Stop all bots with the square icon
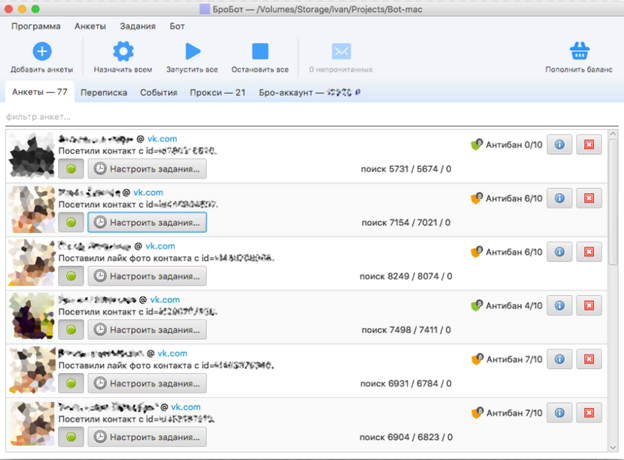This screenshot has width=624, height=460. point(260,51)
